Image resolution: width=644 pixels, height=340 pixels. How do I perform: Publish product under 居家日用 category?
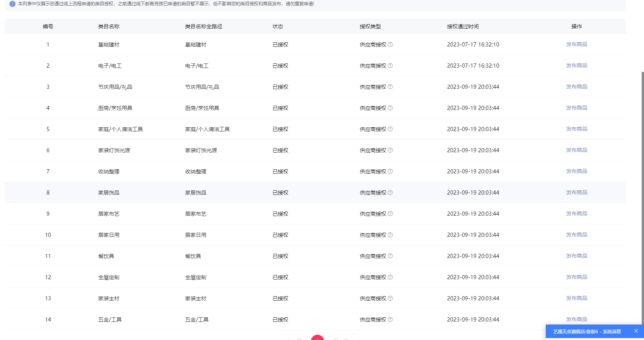tap(576, 235)
